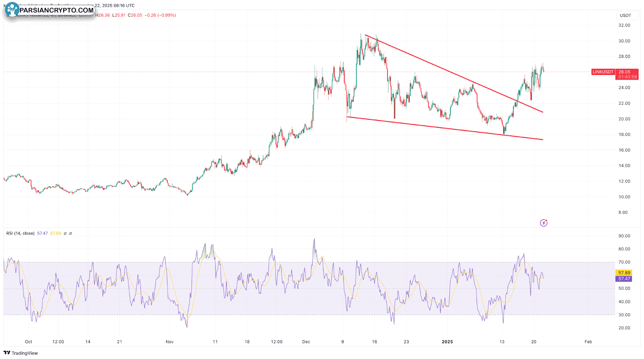Click purple 57.47 value in RSI legend
This screenshot has width=644, height=359.
tap(42, 233)
